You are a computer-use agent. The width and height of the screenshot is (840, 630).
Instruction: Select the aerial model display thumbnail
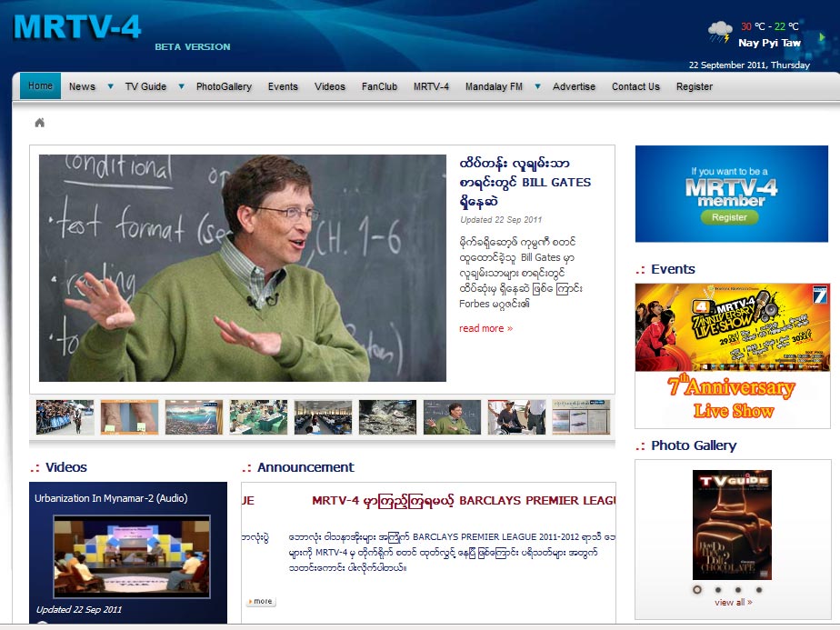click(194, 416)
